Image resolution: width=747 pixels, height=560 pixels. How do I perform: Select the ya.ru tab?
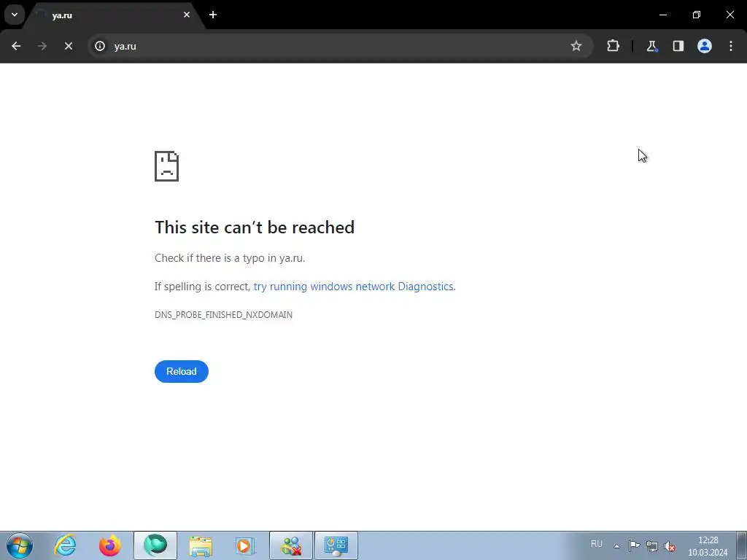click(115, 15)
